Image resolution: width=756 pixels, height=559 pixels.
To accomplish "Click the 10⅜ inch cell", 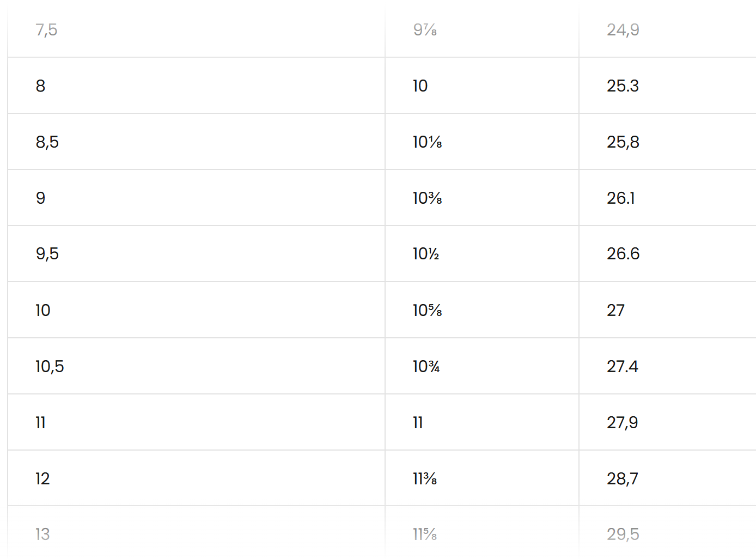I will click(x=427, y=198).
